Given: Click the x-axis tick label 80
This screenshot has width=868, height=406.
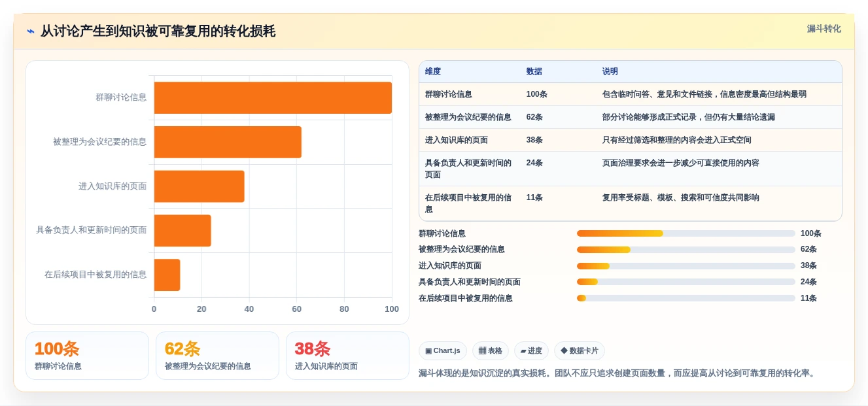Looking at the screenshot, I should pos(344,309).
